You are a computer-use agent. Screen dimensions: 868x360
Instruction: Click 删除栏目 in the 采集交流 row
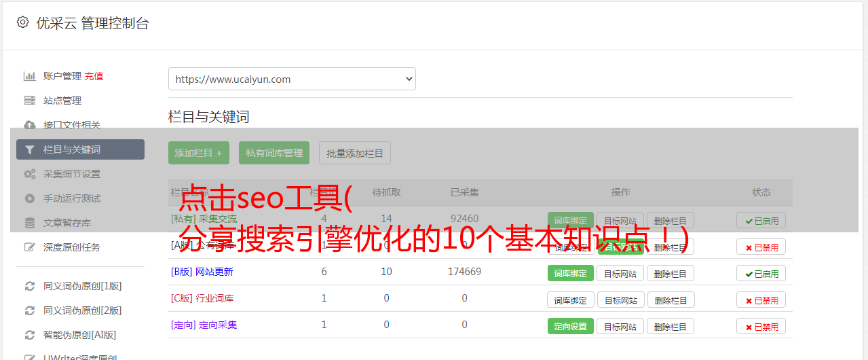click(x=671, y=220)
